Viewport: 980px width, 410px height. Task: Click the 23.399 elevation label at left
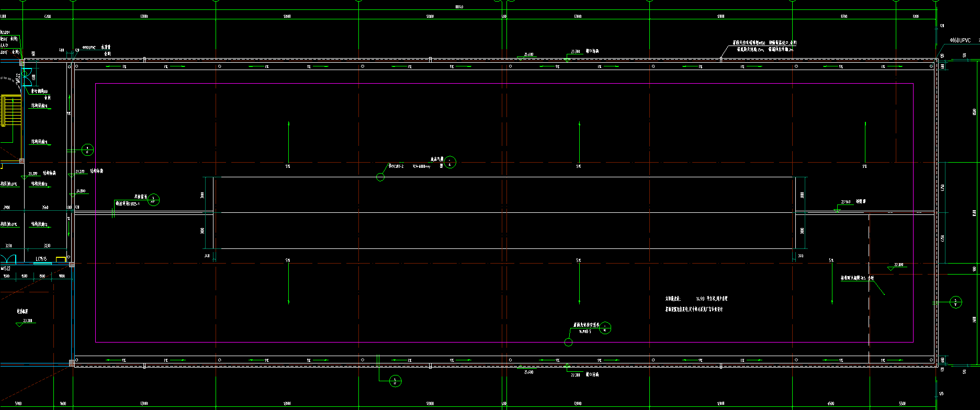coord(32,174)
